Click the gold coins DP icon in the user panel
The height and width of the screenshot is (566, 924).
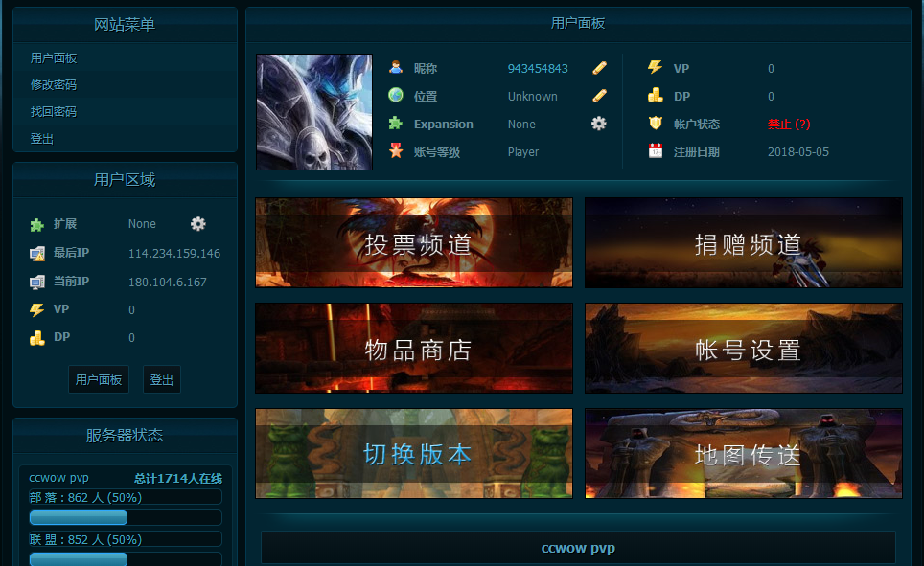pyautogui.click(x=656, y=96)
